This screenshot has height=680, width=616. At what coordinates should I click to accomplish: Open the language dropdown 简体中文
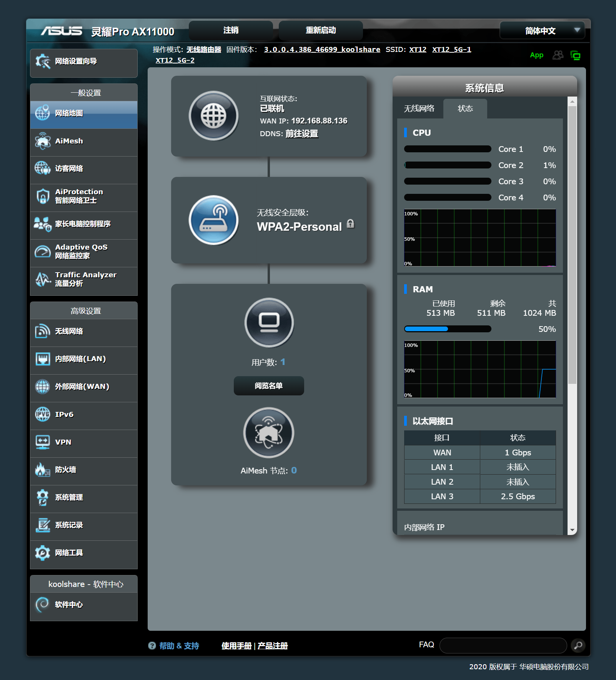click(x=542, y=31)
